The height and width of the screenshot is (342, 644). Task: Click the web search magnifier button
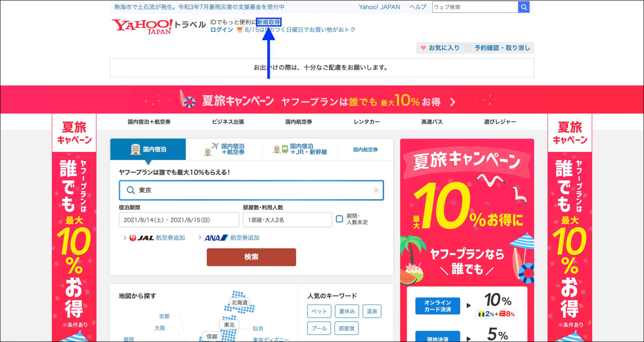pos(524,7)
